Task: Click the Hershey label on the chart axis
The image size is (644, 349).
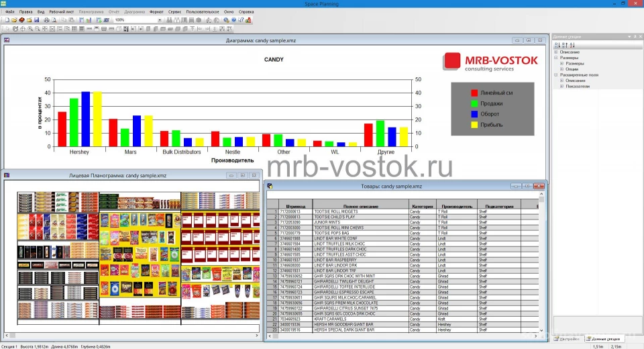Action: point(79,152)
